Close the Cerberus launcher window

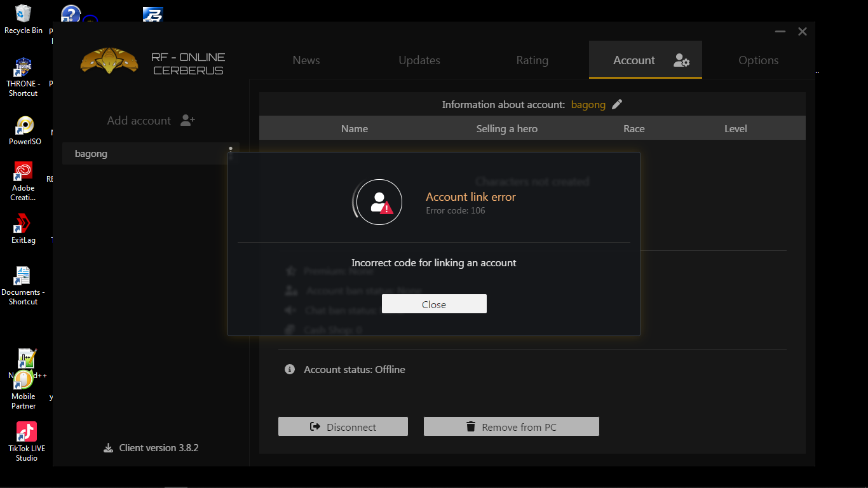click(803, 32)
